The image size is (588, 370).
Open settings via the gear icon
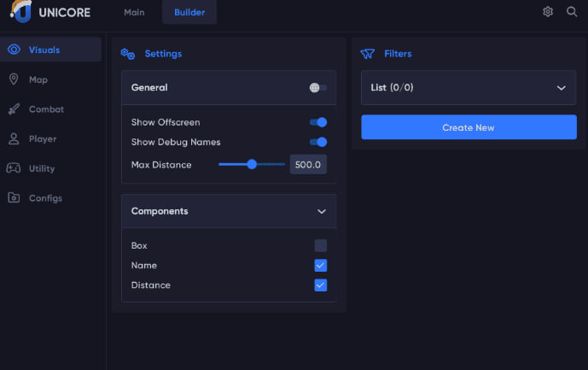(x=548, y=12)
